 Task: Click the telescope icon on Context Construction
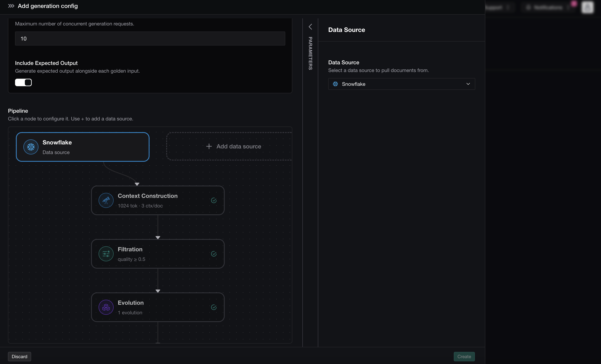[x=106, y=200]
